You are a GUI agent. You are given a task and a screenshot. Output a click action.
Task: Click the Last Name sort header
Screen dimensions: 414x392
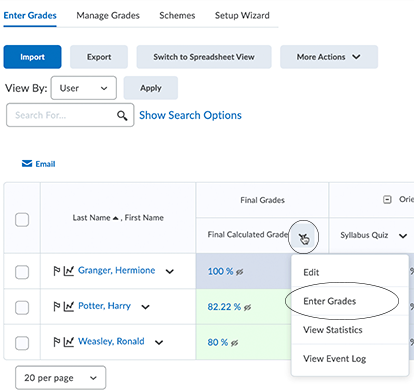coord(91,218)
